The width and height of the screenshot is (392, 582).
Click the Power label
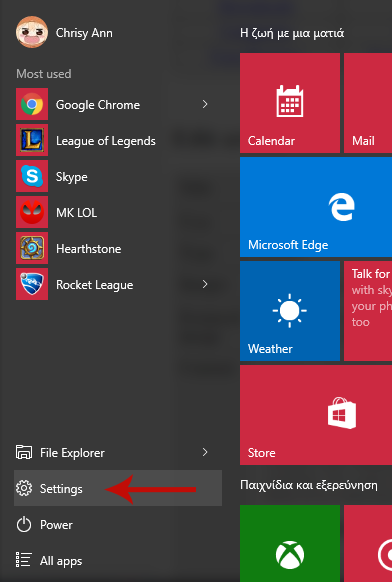[x=56, y=525]
